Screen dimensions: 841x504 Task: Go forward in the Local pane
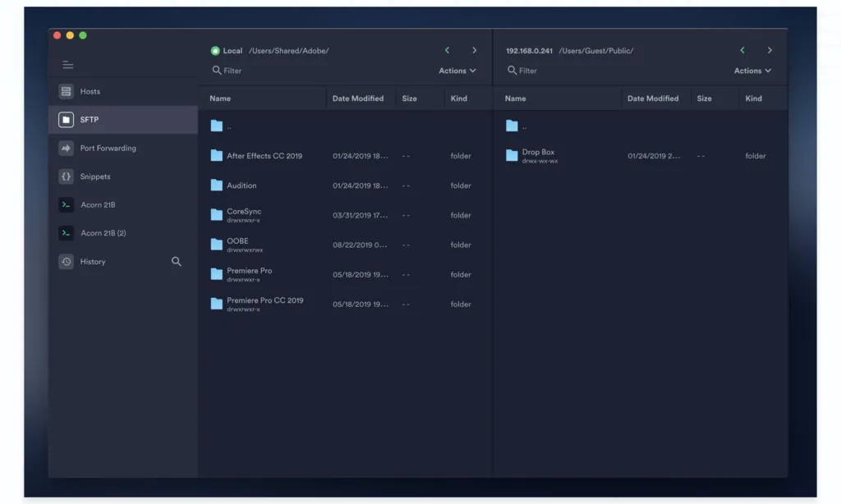click(474, 50)
